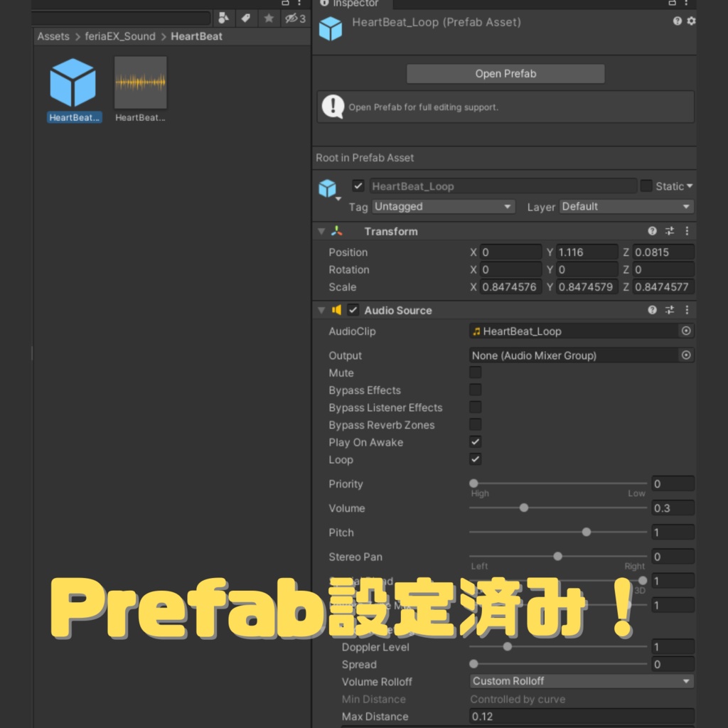Open the prefab asset settings gear

tap(691, 21)
